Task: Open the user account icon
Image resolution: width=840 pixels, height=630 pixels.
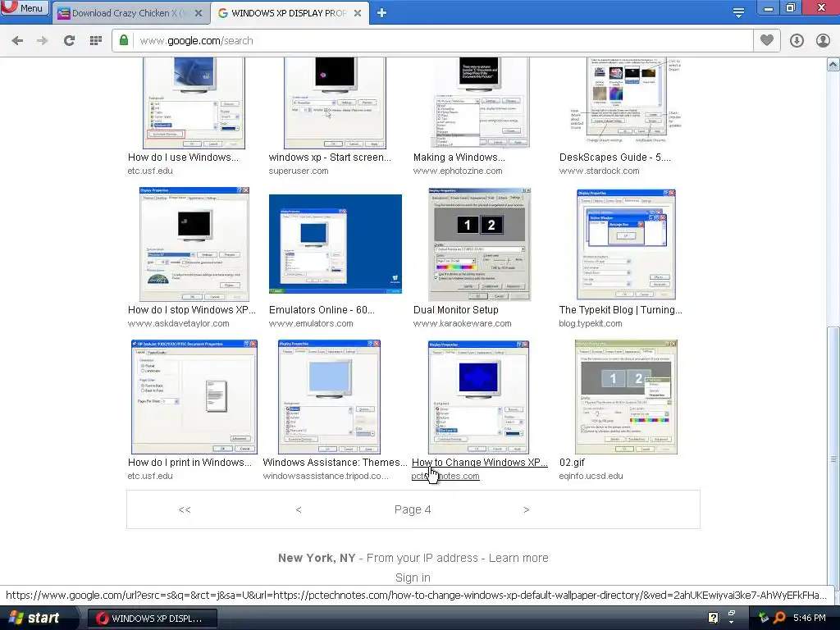Action: (823, 41)
